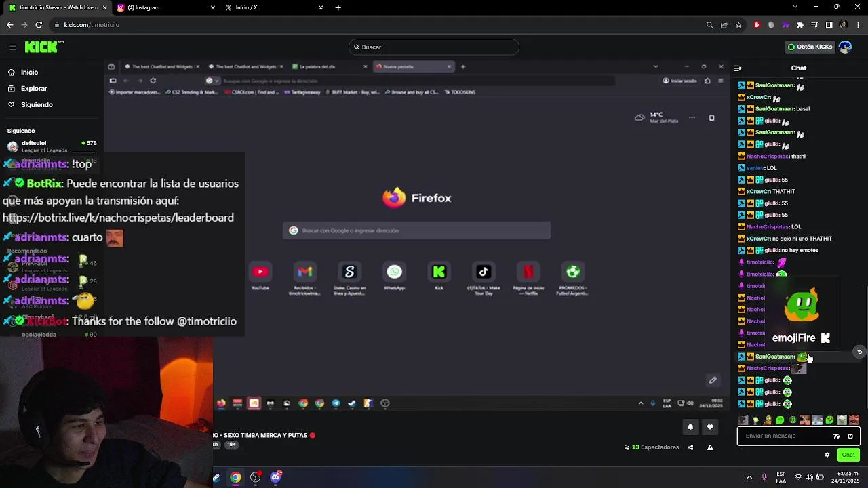Open a new Chrome tab
The height and width of the screenshot is (488, 868).
point(338,7)
